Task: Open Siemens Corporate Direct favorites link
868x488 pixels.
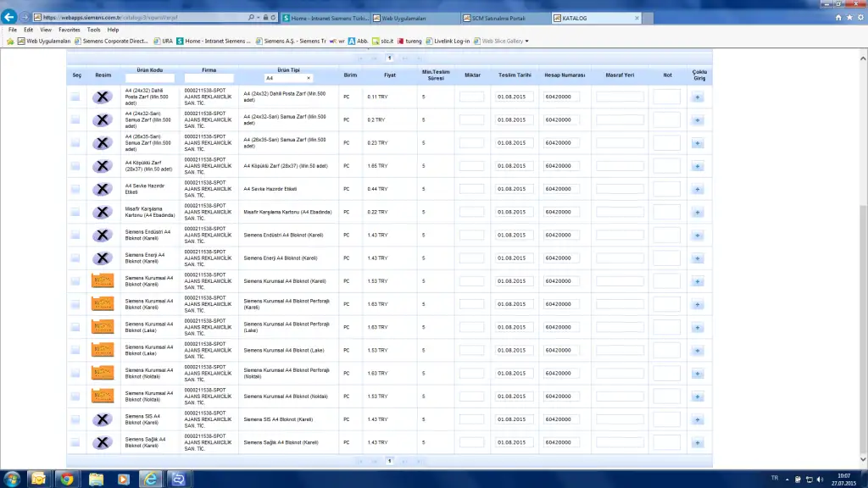Action: click(111, 41)
